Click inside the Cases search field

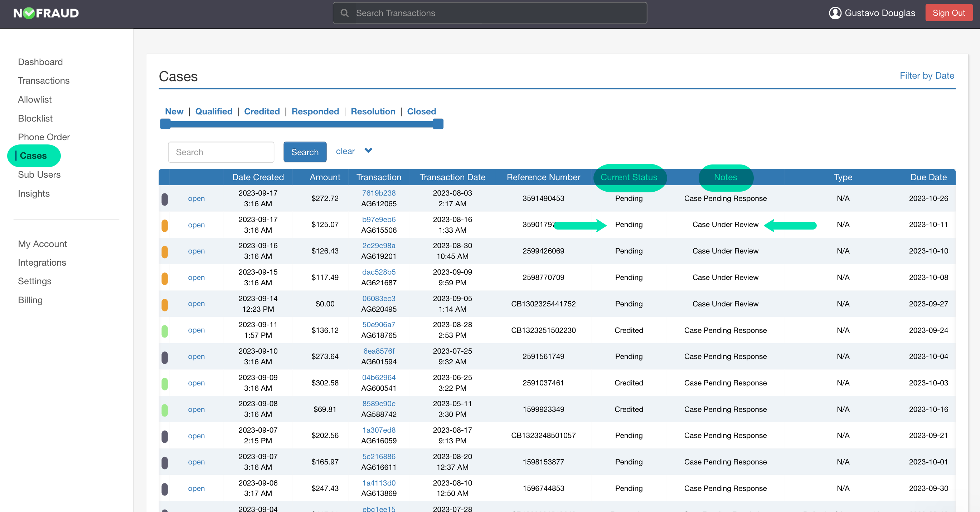tap(221, 152)
